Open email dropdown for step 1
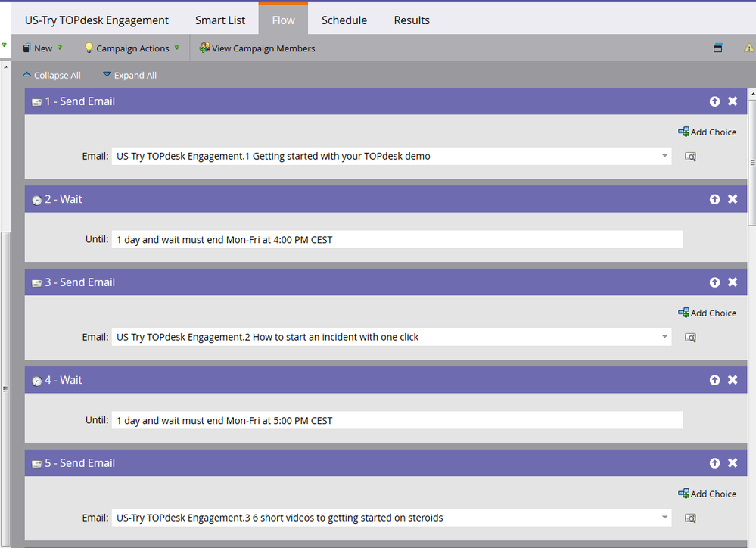This screenshot has width=756, height=548. click(664, 156)
